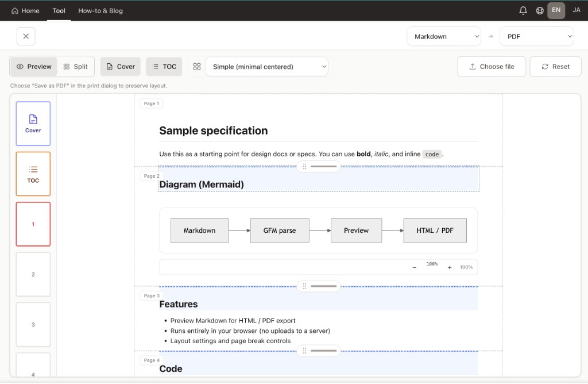Toggle the Cover page button
This screenshot has width=588, height=384.
[x=121, y=67]
